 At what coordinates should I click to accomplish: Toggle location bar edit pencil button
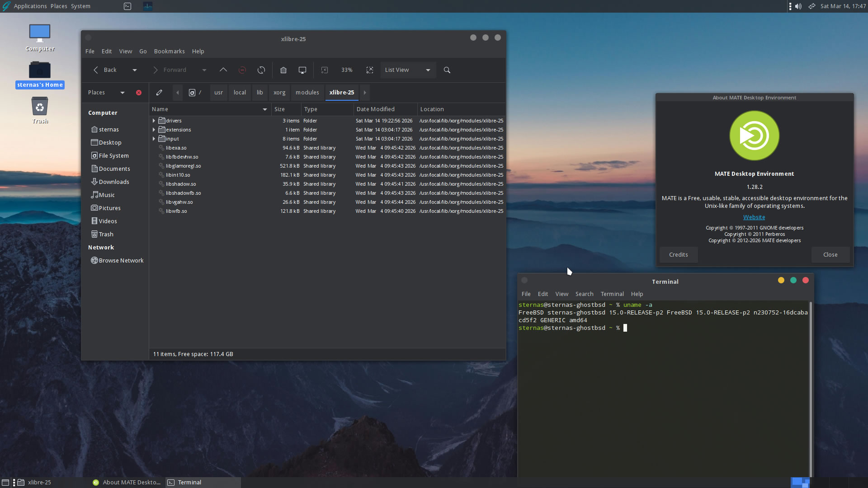[159, 93]
